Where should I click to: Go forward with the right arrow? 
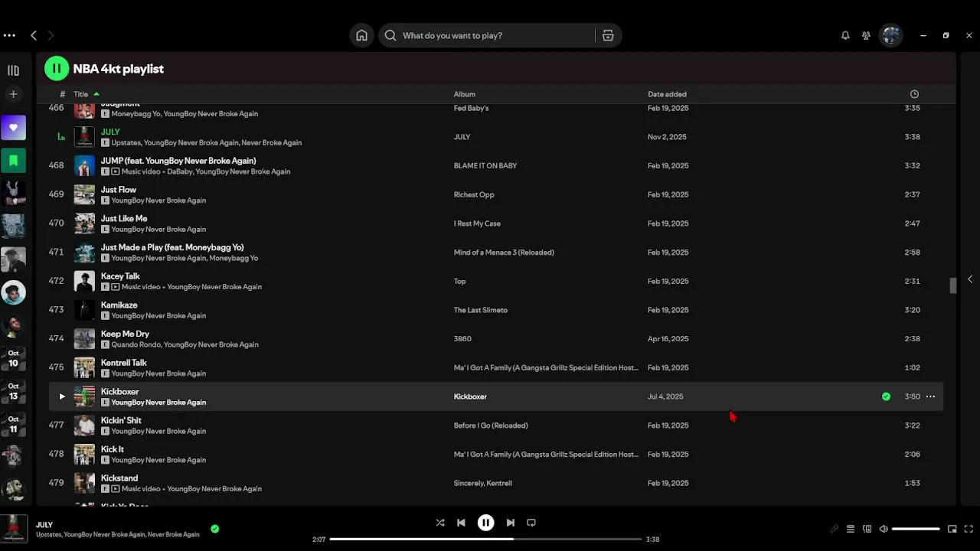pyautogui.click(x=51, y=35)
